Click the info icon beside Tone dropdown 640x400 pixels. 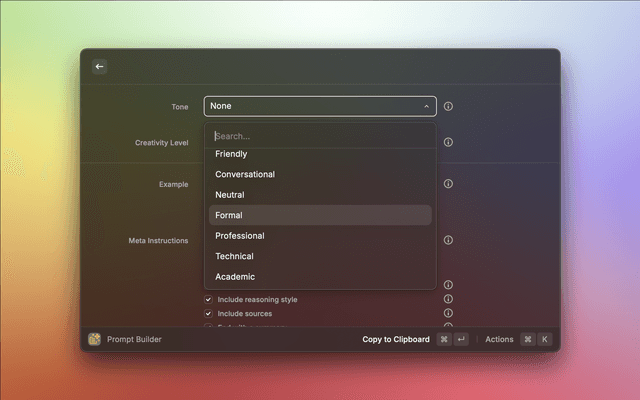448,106
